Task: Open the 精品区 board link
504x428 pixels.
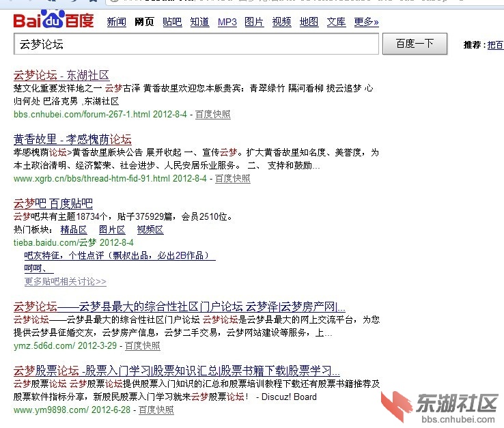Action: [x=74, y=230]
